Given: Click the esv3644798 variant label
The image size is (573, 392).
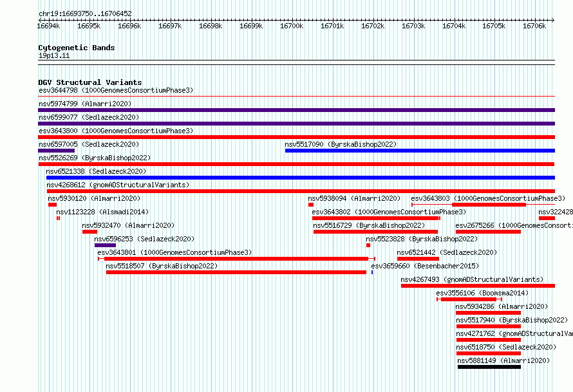Looking at the screenshot, I should [116, 90].
